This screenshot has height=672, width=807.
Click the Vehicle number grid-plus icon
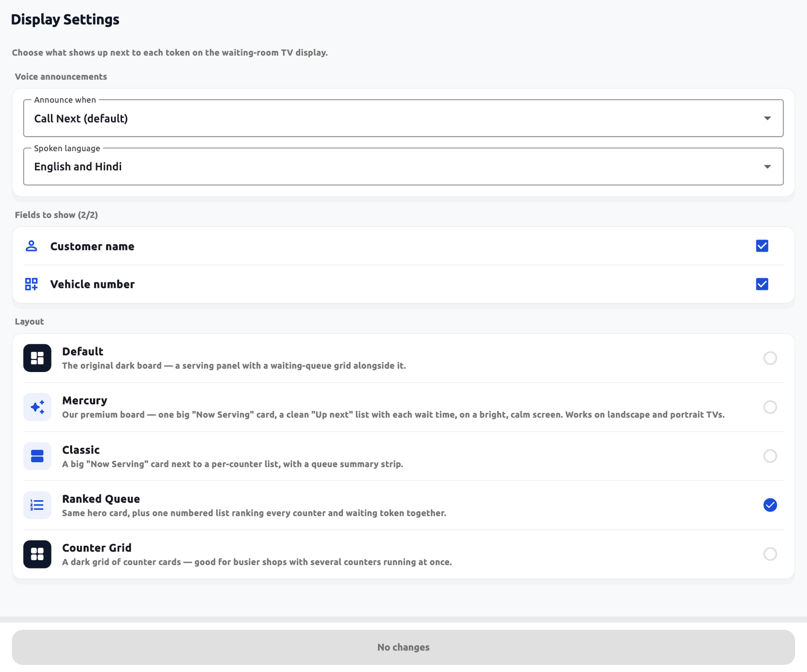pos(31,284)
